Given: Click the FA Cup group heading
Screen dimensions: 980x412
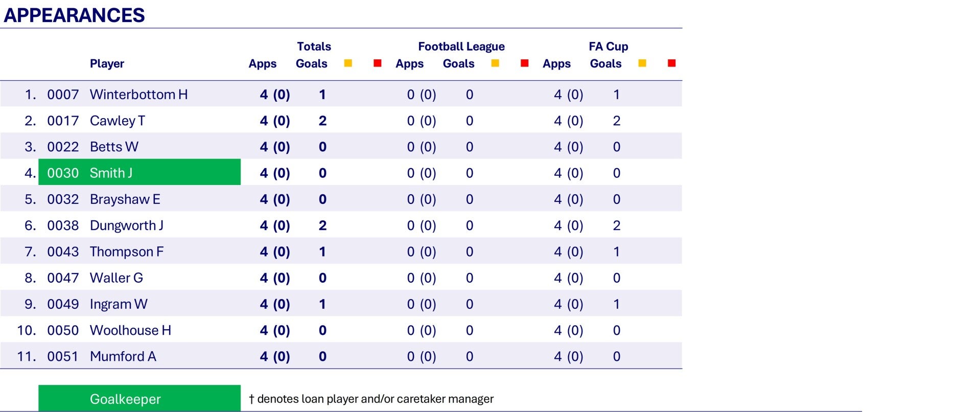Looking at the screenshot, I should click(608, 47).
